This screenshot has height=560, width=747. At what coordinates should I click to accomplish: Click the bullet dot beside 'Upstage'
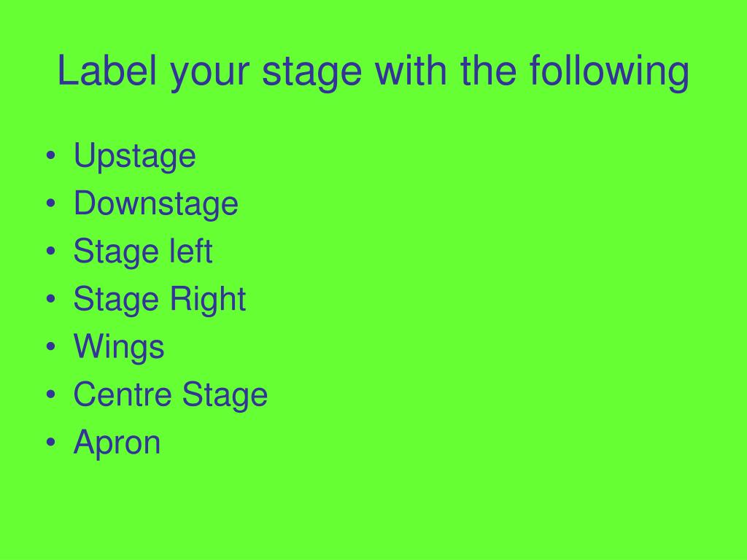click(x=51, y=155)
